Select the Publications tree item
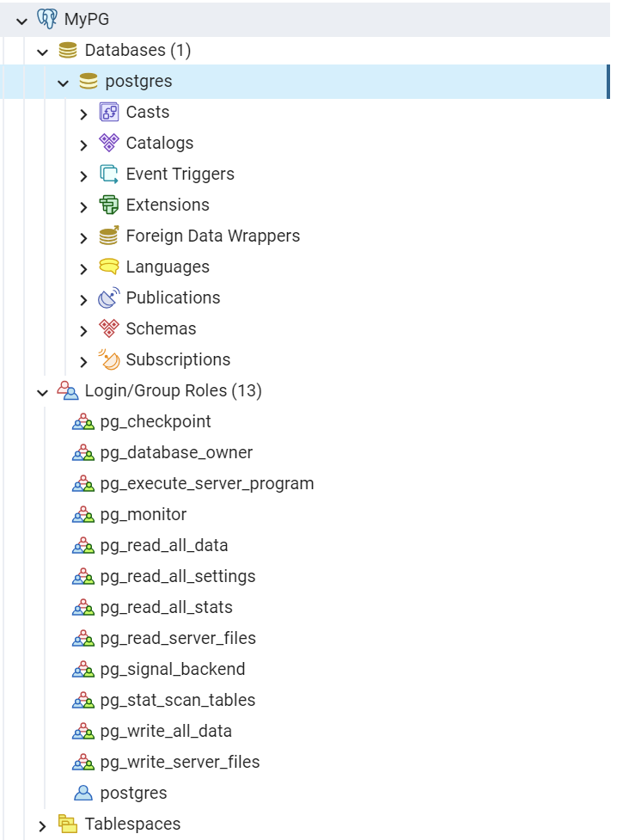This screenshot has height=840, width=629. [174, 297]
